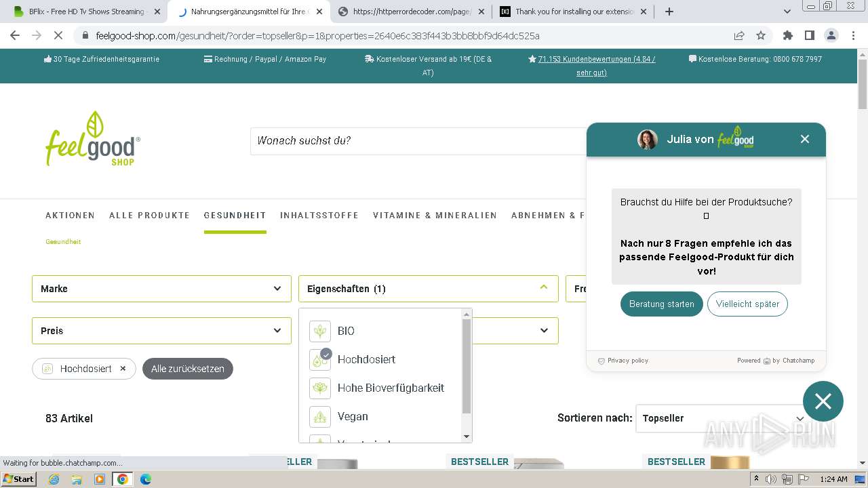The height and width of the screenshot is (488, 868).
Task: Click Alle zurücksetzen button
Action: point(188,369)
